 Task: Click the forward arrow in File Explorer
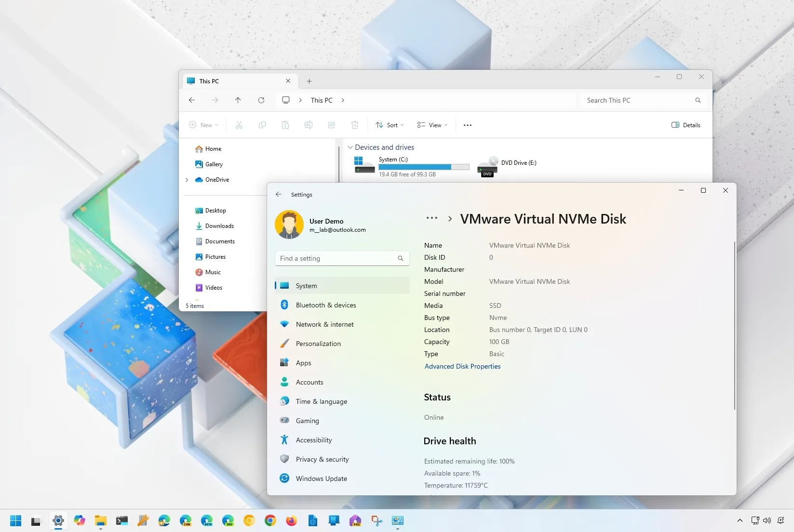coord(215,100)
